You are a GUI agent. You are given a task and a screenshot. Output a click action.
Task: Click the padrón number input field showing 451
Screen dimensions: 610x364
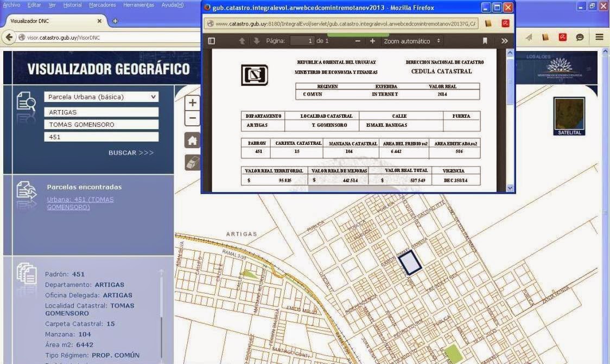point(100,137)
